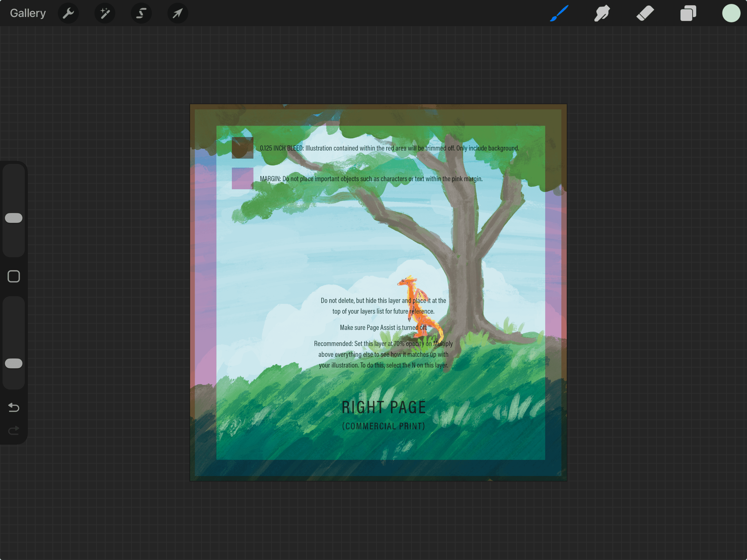
Task: Open the color picker circle
Action: [731, 13]
